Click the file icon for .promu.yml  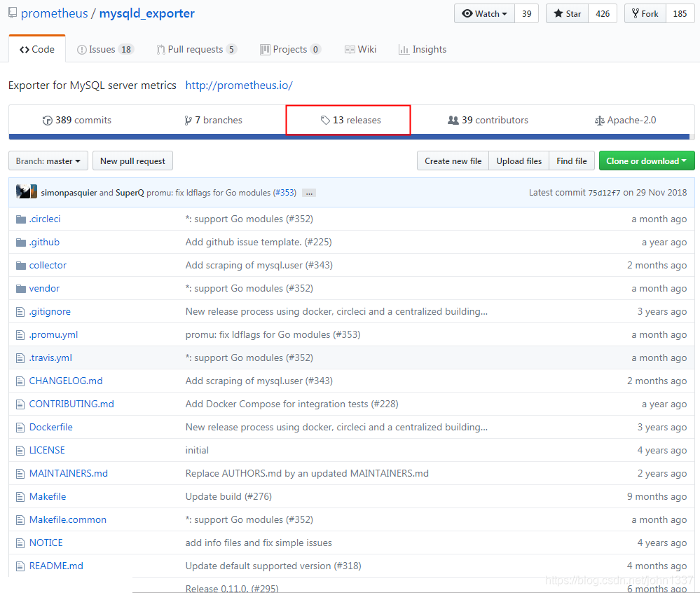(x=20, y=335)
